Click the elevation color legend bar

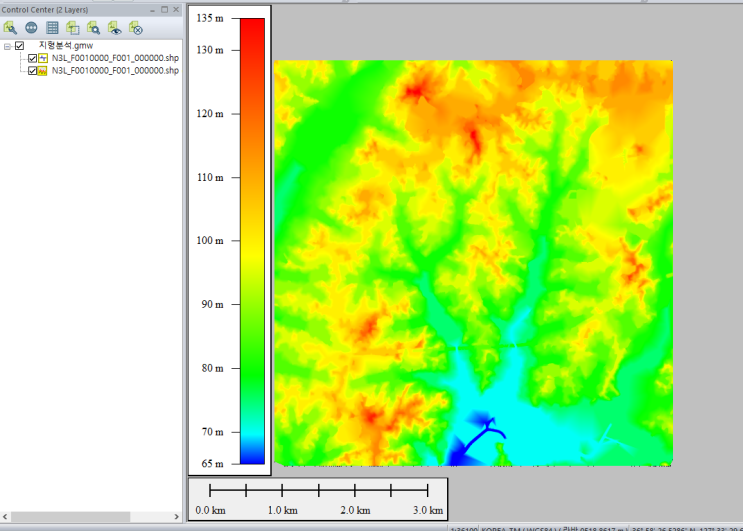252,240
